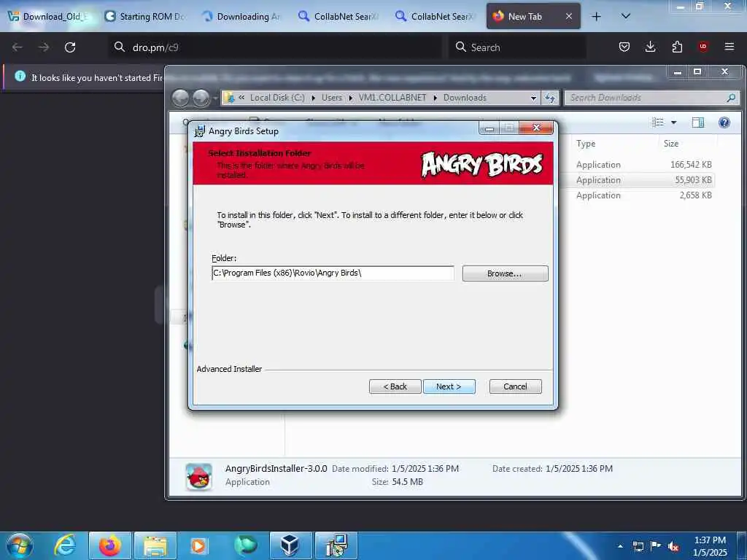Switch to the Download_Old tab

[x=49, y=16]
